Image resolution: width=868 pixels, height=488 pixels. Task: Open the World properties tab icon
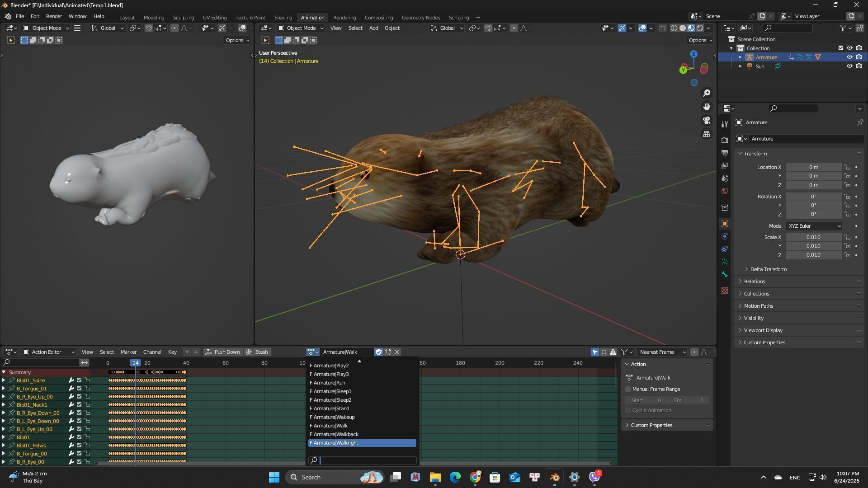[725, 191]
